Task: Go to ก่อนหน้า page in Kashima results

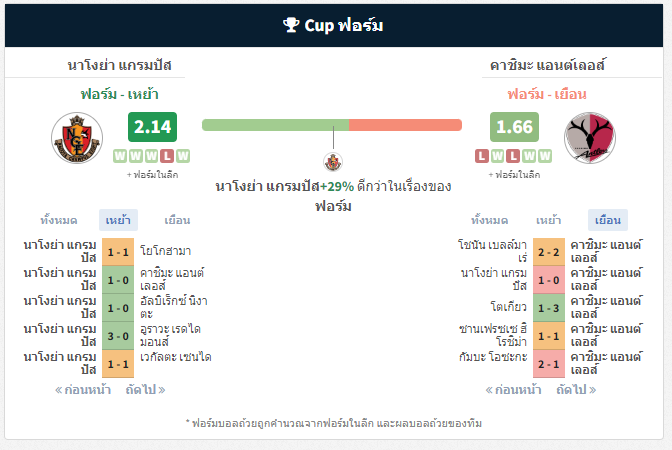Action: coord(513,390)
